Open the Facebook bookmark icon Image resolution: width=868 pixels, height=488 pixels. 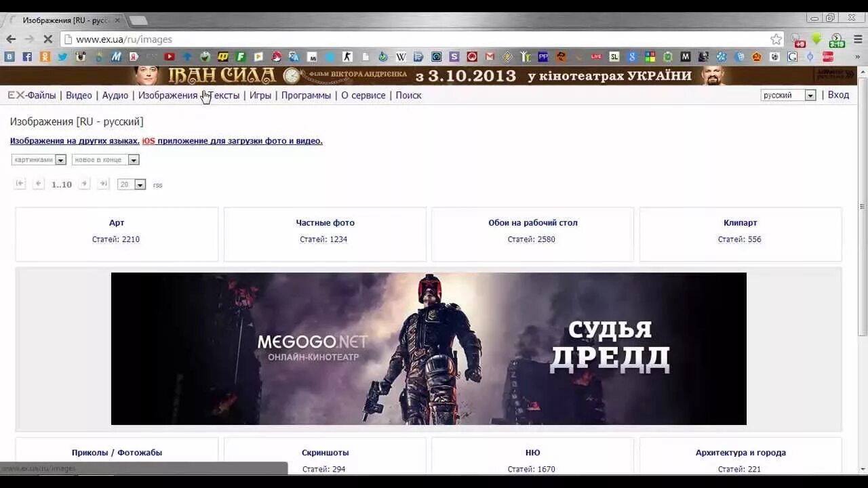[27, 57]
